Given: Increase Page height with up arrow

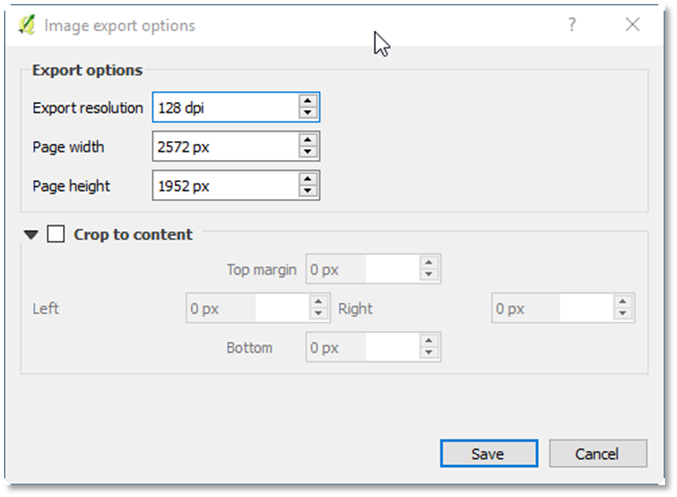Looking at the screenshot, I should [308, 179].
